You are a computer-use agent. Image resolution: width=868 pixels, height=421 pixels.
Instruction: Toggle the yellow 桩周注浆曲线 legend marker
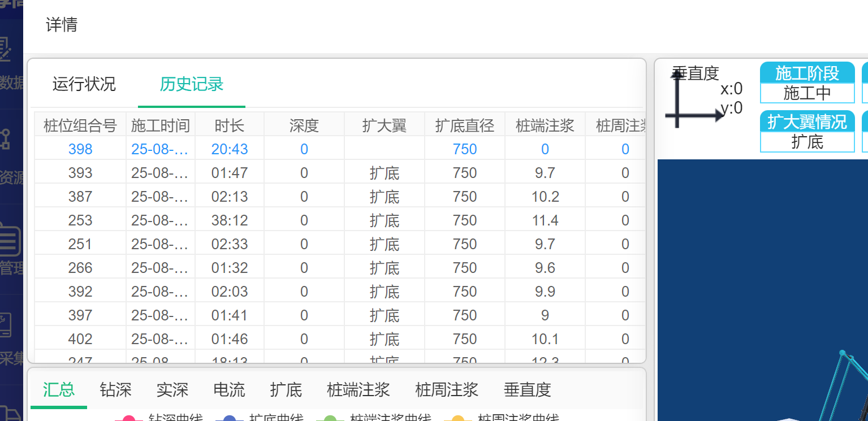[458, 418]
